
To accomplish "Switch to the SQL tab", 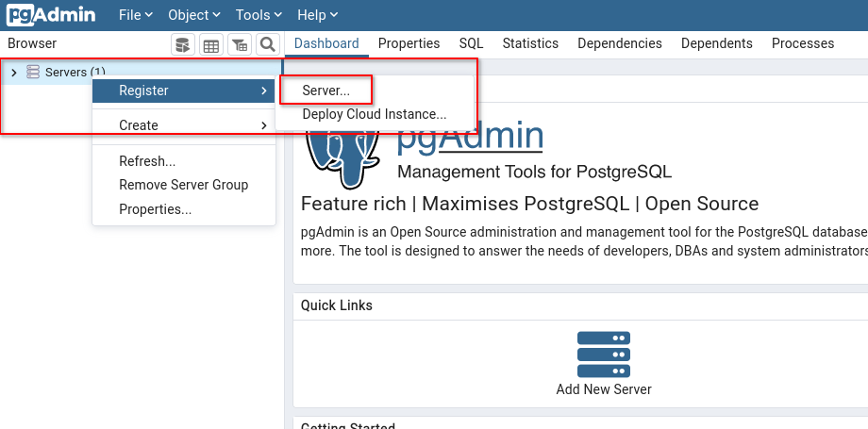I will pyautogui.click(x=471, y=43).
